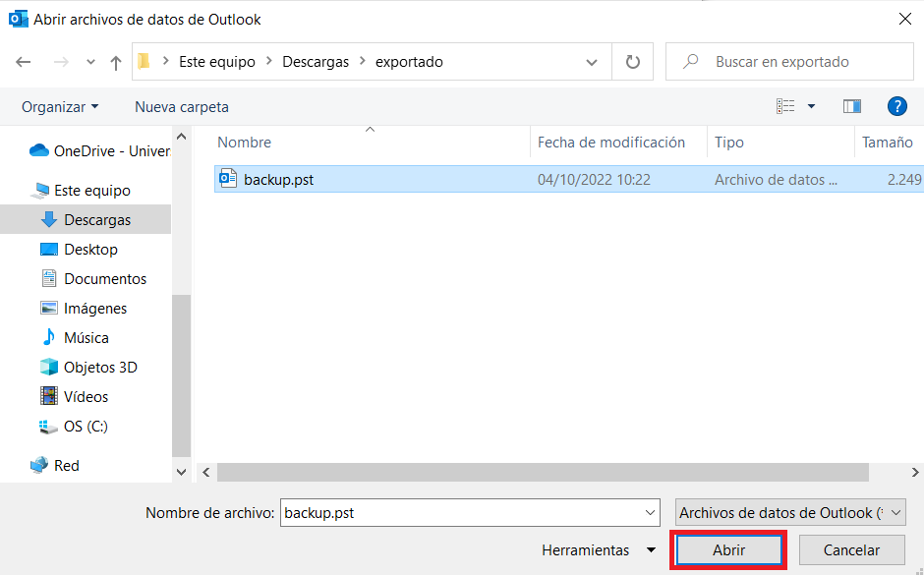
Task: Expand the address bar path dropdown
Action: [592, 62]
